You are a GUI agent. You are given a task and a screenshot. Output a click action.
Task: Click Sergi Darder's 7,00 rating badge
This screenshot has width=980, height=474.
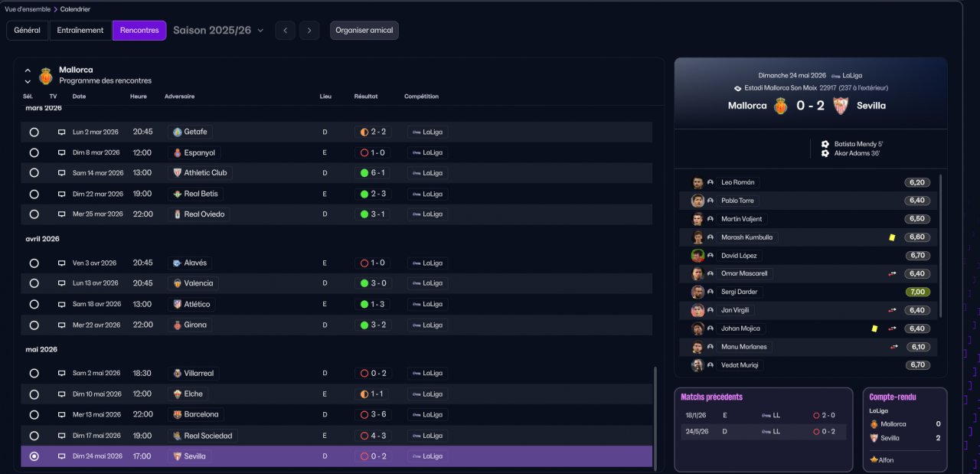click(918, 292)
